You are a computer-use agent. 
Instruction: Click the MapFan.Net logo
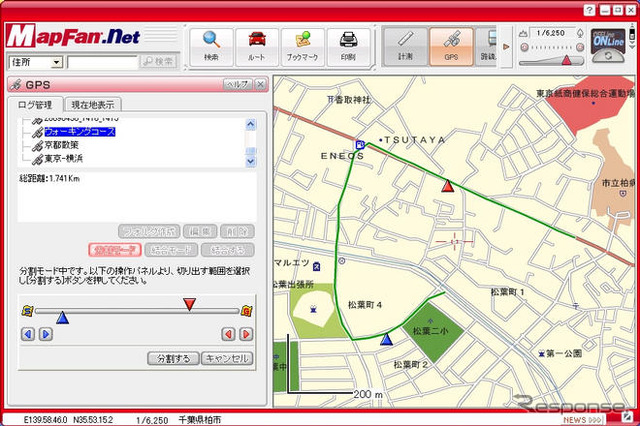point(73,36)
